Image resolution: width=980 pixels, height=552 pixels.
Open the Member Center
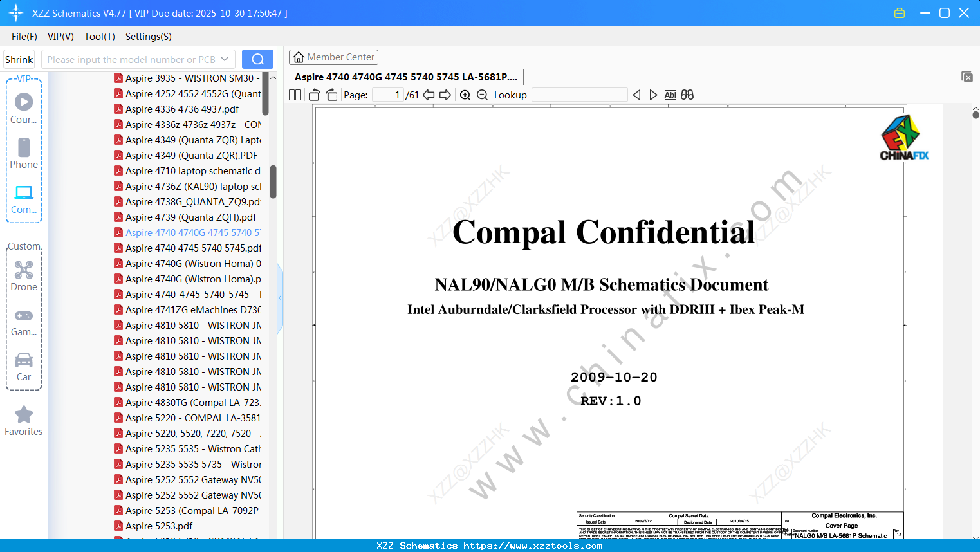[x=334, y=57]
